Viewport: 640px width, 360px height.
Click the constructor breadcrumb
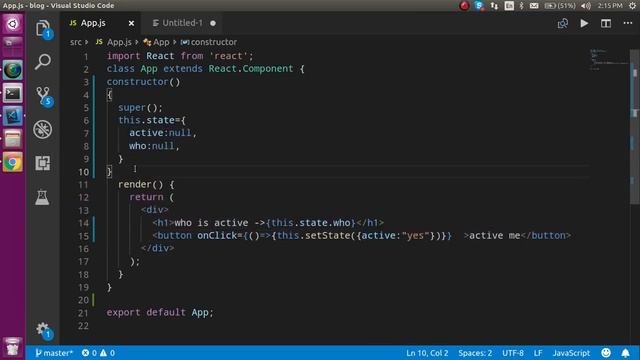209,42
